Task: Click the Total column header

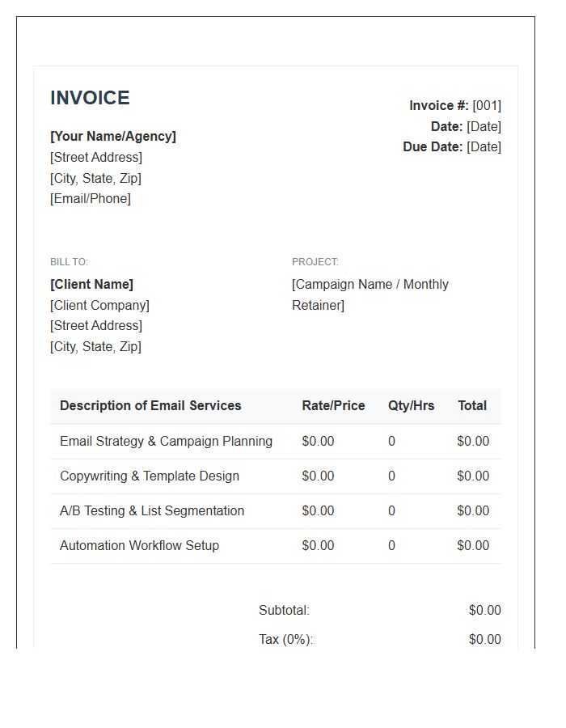Action: (x=472, y=406)
